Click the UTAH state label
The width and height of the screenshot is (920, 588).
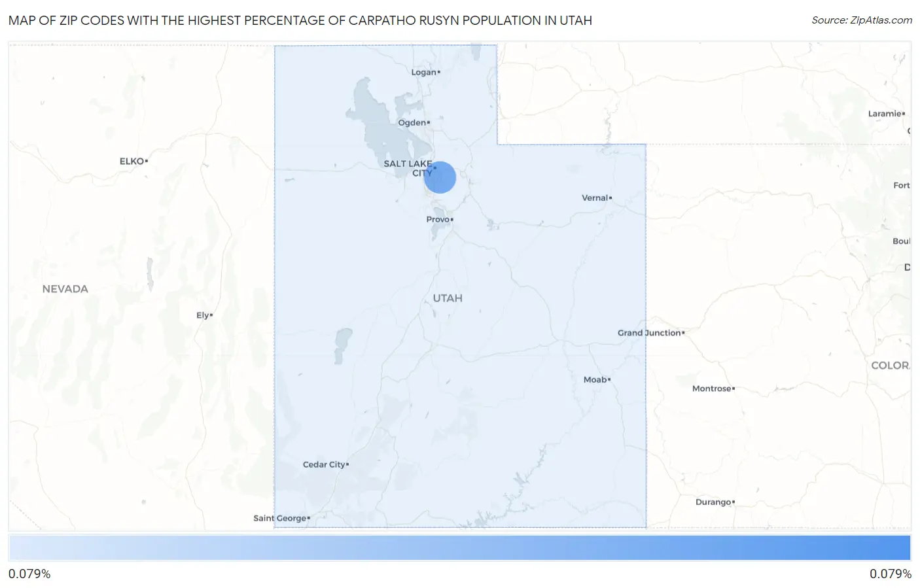click(448, 298)
